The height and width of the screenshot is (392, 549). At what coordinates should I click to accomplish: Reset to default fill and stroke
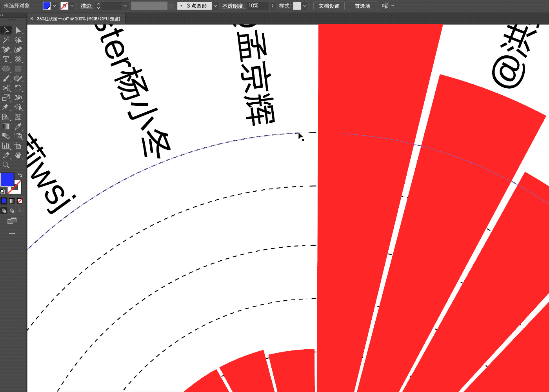(2, 191)
